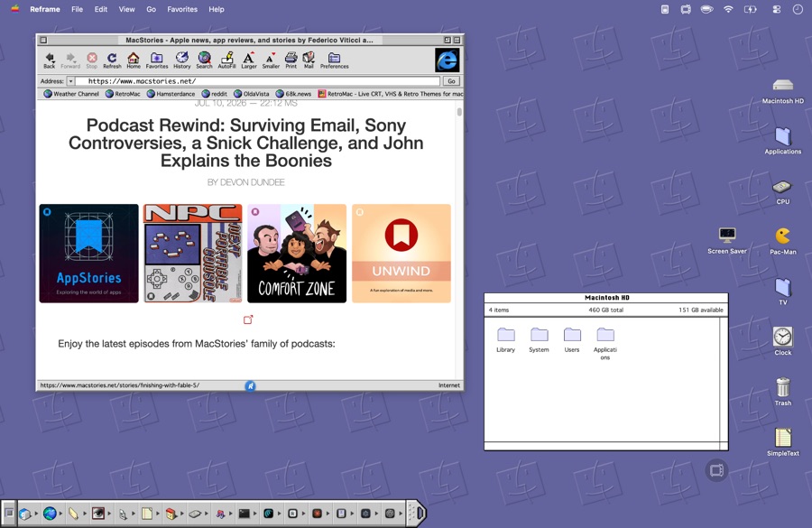812x528 pixels.
Task: Expand the arrow next to eye strip item
Action: click(x=109, y=514)
